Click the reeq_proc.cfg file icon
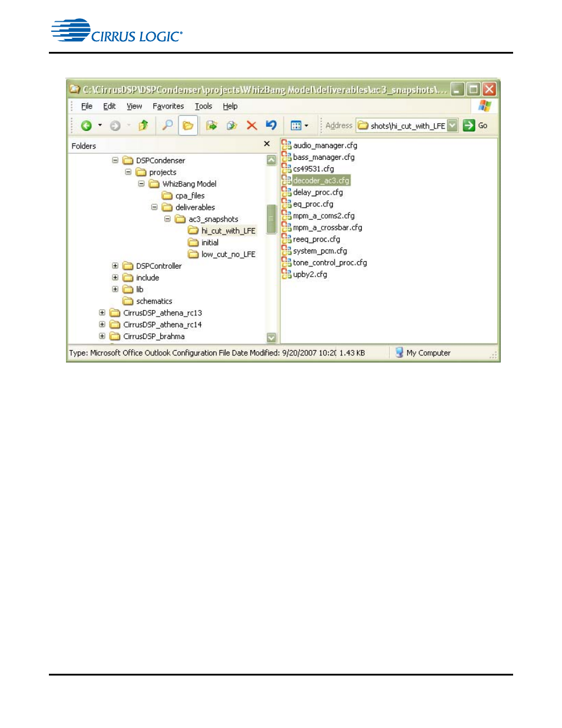The width and height of the screenshot is (562, 728). [286, 239]
